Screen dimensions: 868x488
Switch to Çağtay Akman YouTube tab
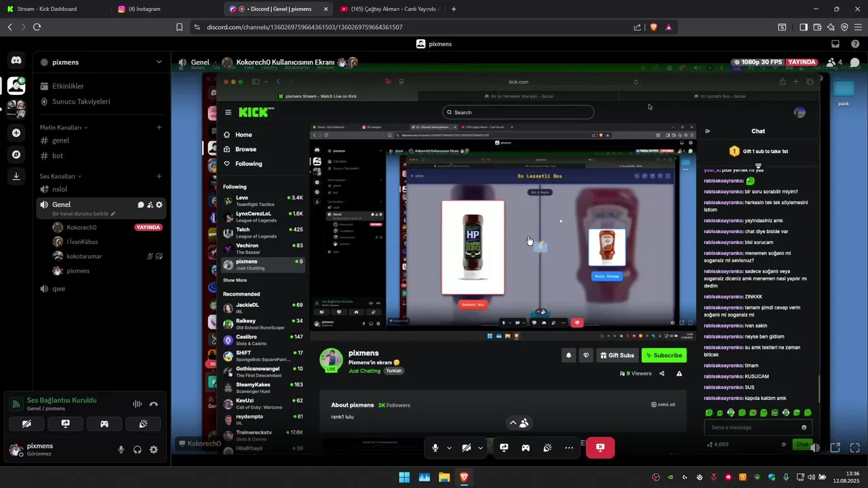[390, 9]
